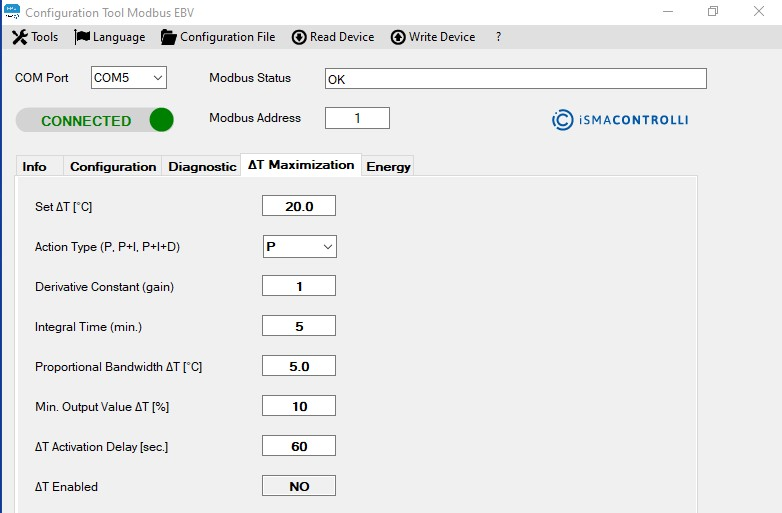Open the Tools menu wrench icon
Screen dimensions: 782x513
[19, 37]
